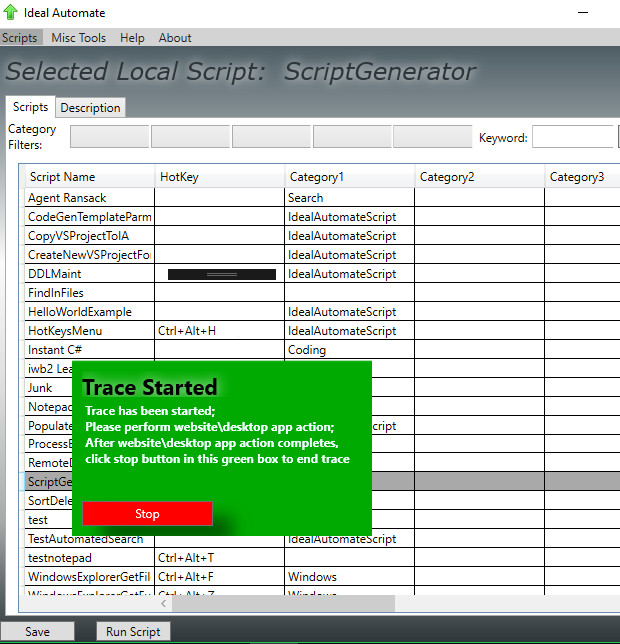Click the Windows category cell for WindowsExplorerGetFil
Viewport: 620px width, 644px height.
[349, 577]
